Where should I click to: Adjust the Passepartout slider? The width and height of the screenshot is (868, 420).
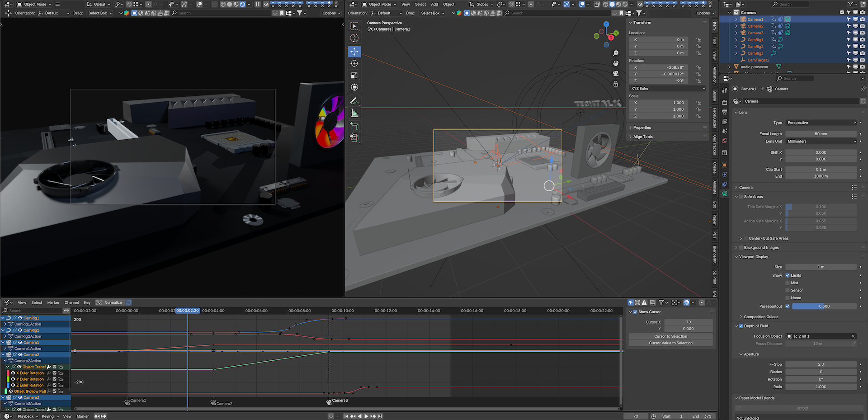click(x=824, y=306)
